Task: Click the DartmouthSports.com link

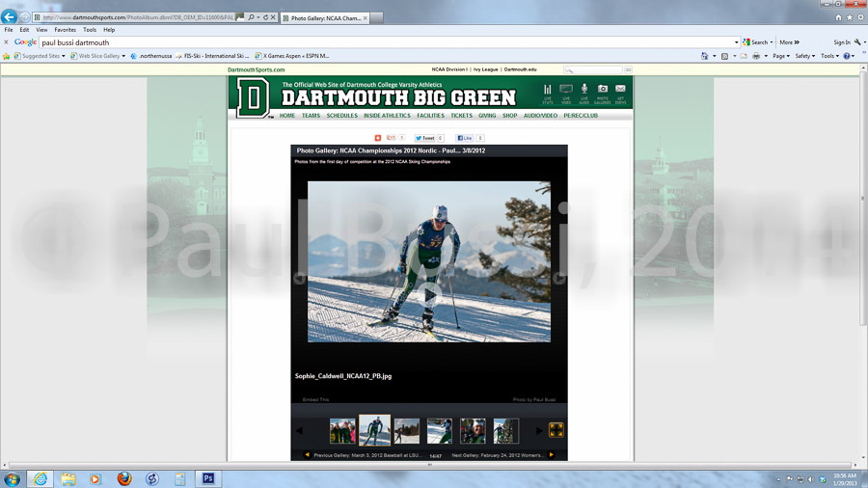Action: 256,69
